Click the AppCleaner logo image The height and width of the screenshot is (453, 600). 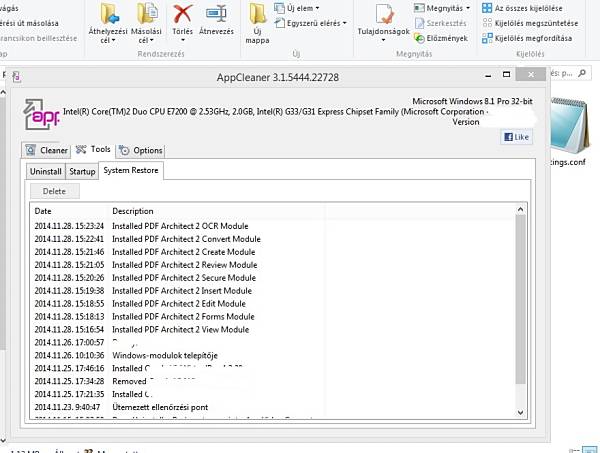[41, 114]
